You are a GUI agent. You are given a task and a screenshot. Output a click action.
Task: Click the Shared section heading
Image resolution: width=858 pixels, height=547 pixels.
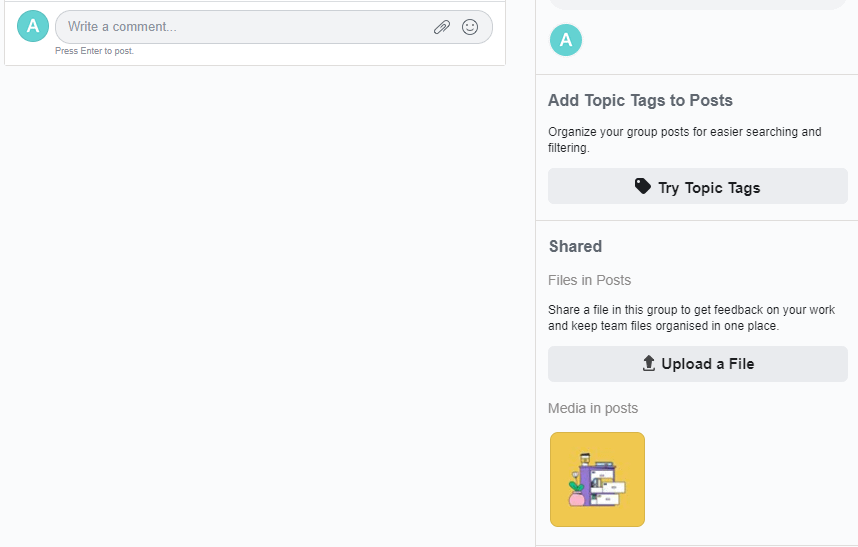[x=575, y=246]
